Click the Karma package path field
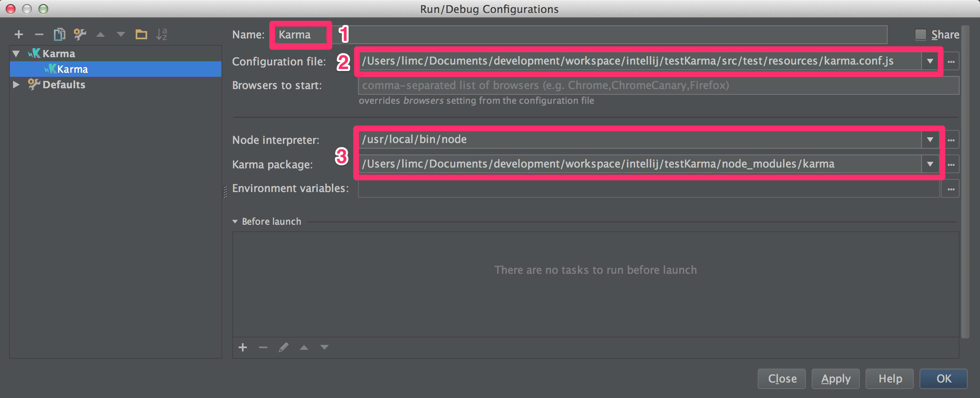980x398 pixels. [x=640, y=164]
